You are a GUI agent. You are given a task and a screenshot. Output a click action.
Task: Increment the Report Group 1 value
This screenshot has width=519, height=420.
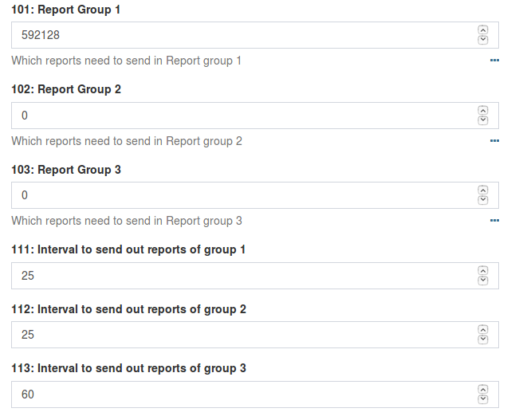point(482,30)
